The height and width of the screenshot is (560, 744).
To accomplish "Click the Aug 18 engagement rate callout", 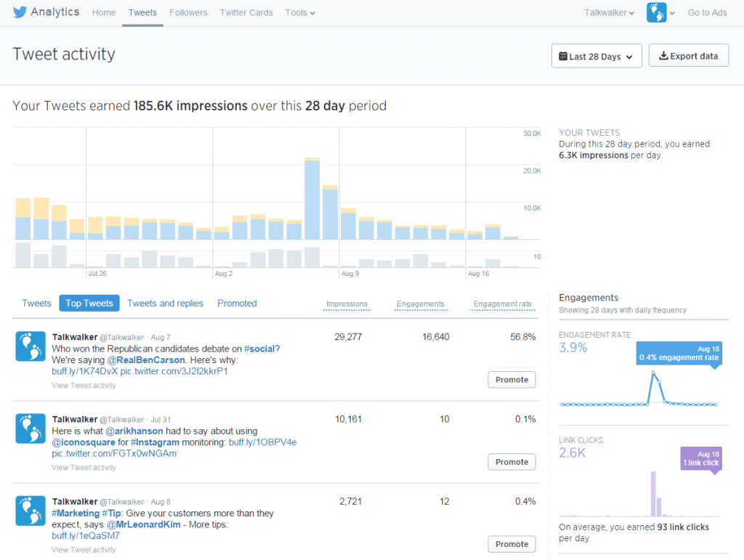I will pos(679,354).
